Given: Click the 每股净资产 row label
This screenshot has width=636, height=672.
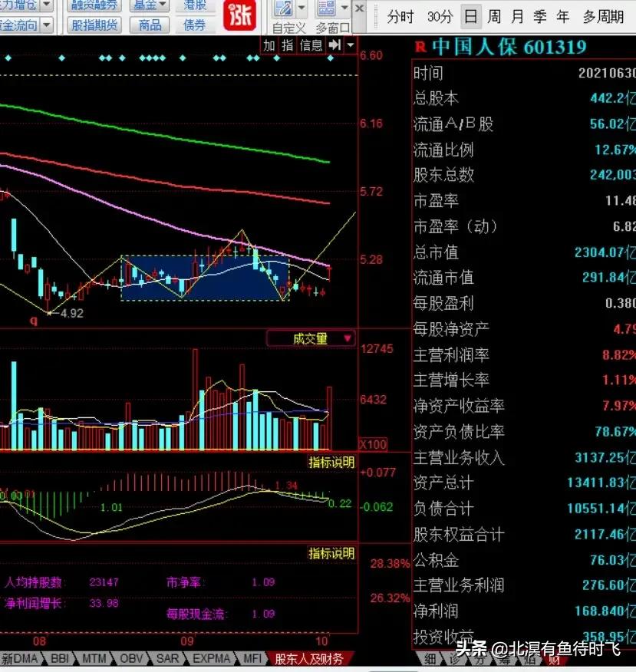Looking at the screenshot, I should pyautogui.click(x=451, y=329).
